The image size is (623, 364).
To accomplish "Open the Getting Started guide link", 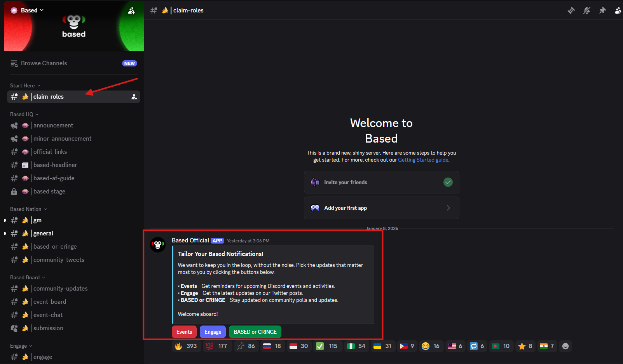I will [423, 160].
